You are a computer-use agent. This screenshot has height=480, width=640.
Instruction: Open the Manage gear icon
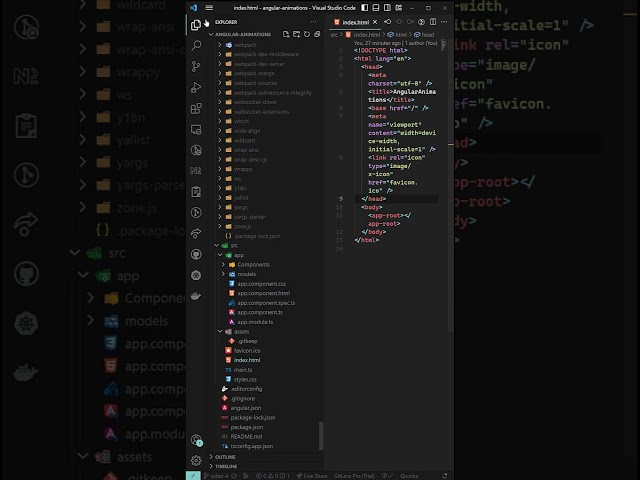[x=196, y=460]
